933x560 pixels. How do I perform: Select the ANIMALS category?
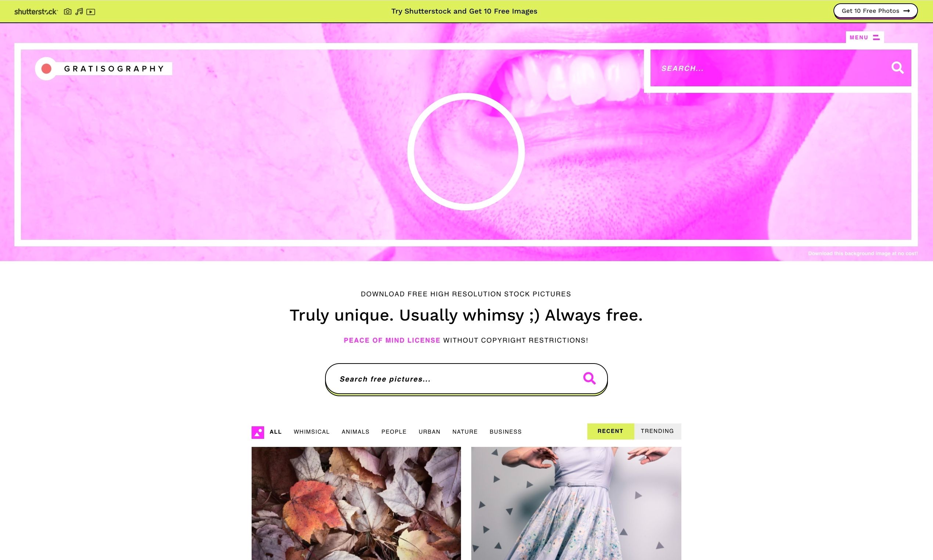pyautogui.click(x=356, y=432)
